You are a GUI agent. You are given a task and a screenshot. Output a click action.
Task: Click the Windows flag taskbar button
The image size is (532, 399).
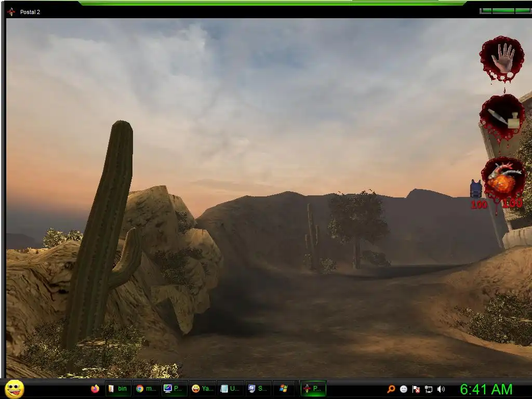[284, 389]
